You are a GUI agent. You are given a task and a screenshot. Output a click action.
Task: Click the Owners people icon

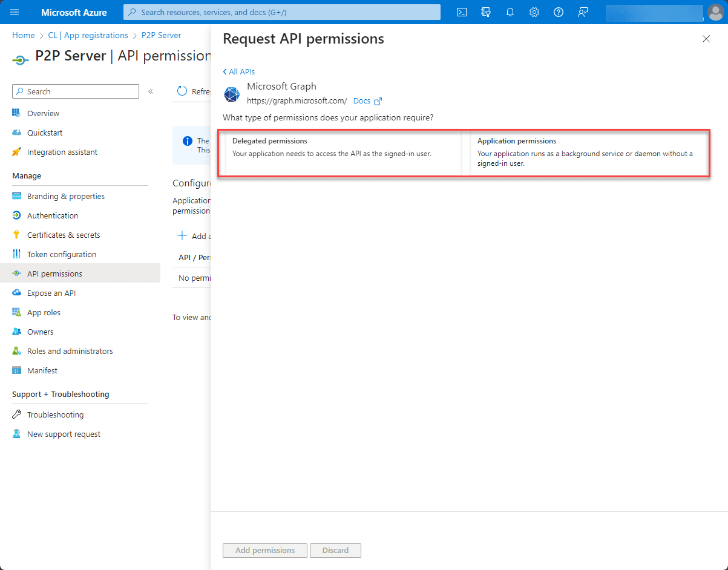(16, 332)
